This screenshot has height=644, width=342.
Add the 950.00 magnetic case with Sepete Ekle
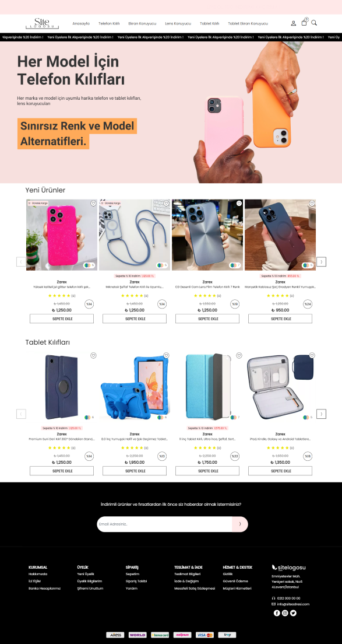pyautogui.click(x=280, y=318)
